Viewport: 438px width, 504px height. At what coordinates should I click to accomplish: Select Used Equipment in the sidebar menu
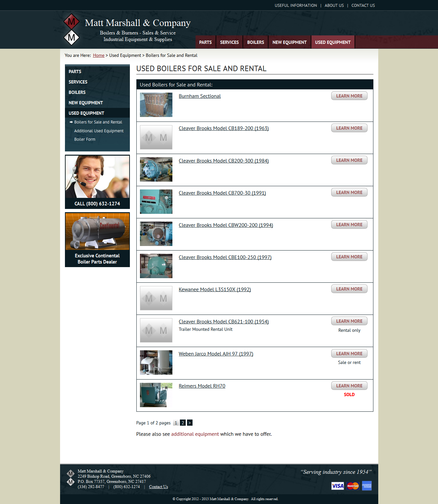97,113
